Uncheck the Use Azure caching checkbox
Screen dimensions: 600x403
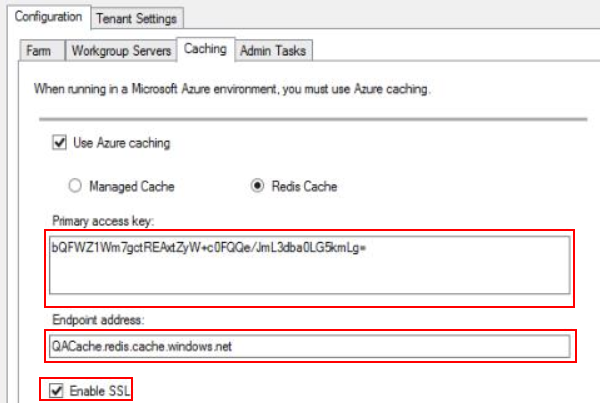[x=59, y=143]
